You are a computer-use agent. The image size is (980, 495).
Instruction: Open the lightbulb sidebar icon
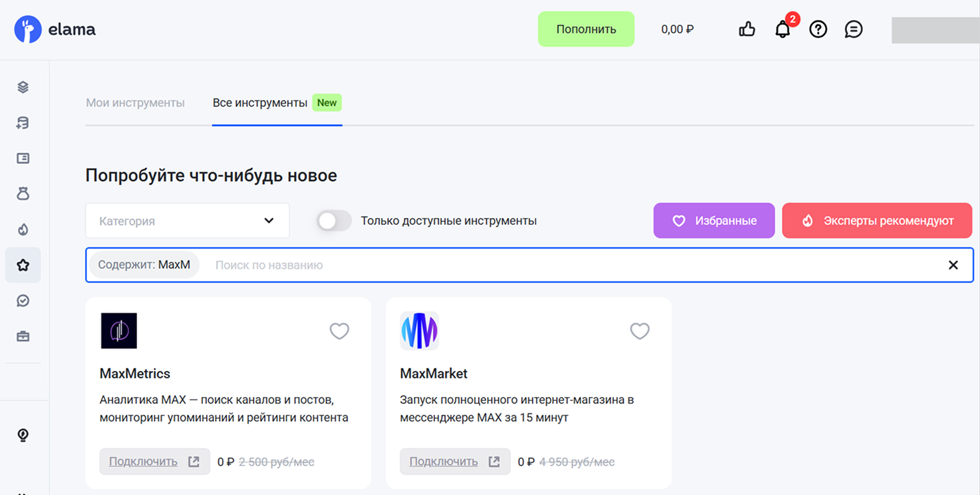pyautogui.click(x=23, y=435)
